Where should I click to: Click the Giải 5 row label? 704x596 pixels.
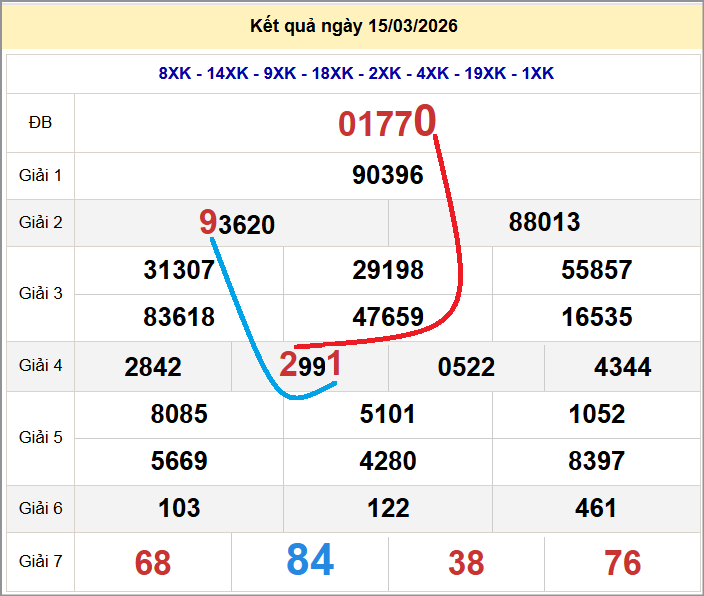tap(40, 437)
